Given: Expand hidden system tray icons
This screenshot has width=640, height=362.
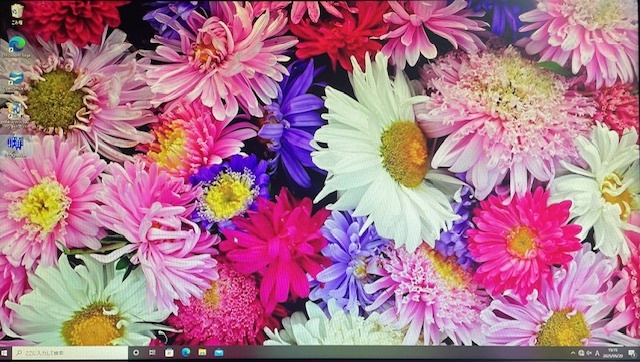Looking at the screenshot, I should pyautogui.click(x=573, y=353).
